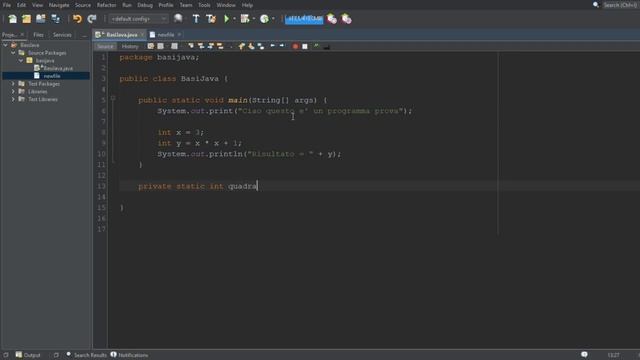Click the Shift Line Left icon
Screen dimensions: 640x360
point(272,46)
